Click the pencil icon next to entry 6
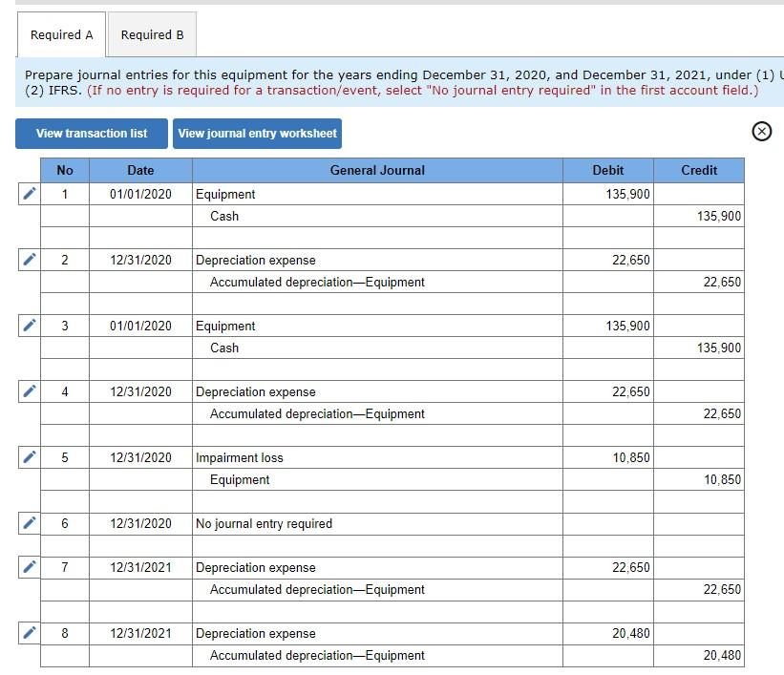This screenshot has width=784, height=675. [x=29, y=522]
